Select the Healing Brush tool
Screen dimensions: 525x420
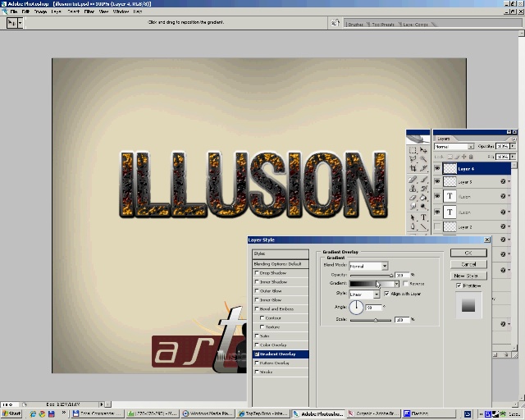(413, 180)
